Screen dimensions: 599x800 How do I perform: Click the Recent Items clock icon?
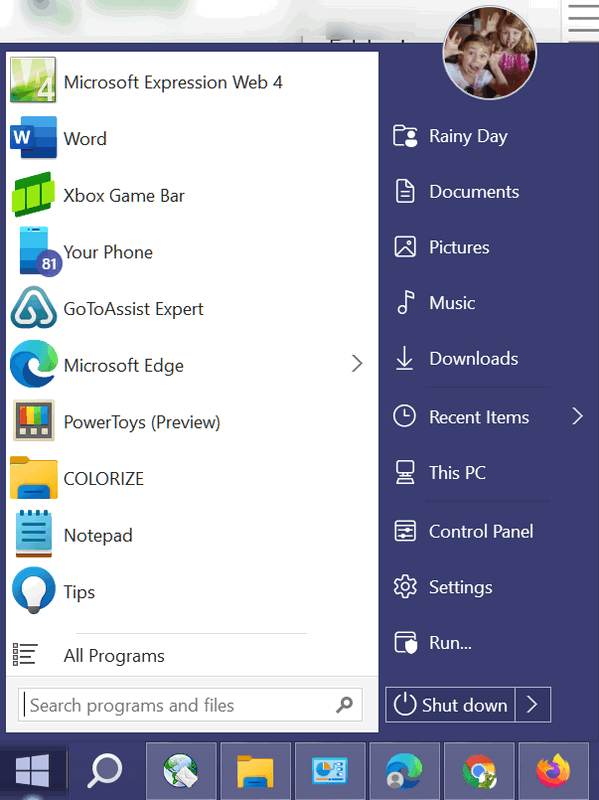(x=405, y=416)
